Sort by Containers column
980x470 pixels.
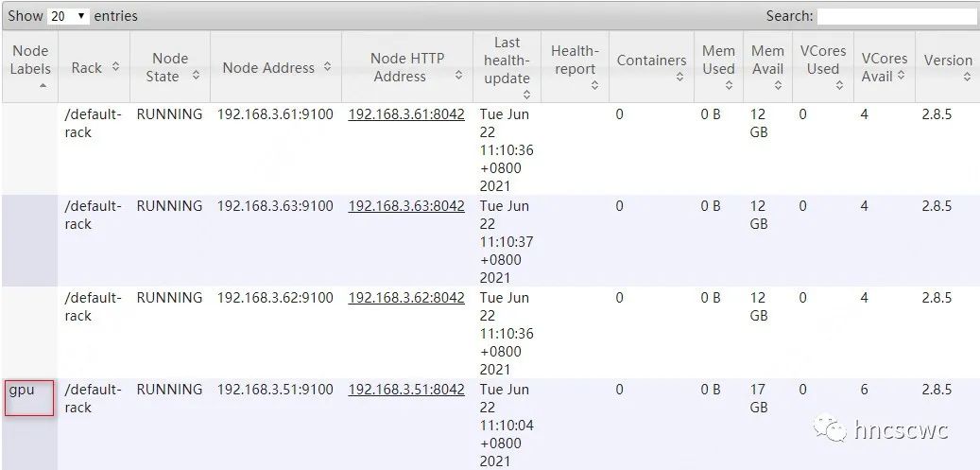651,67
